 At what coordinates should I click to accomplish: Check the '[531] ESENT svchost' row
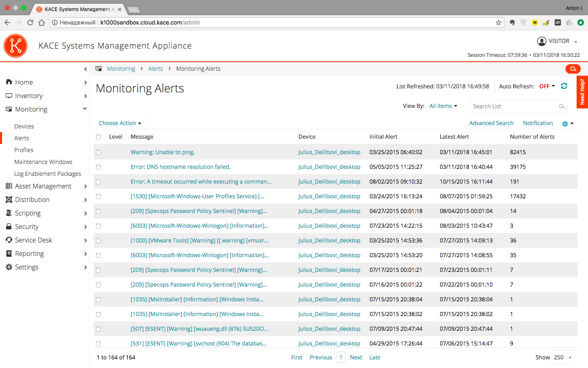point(98,344)
